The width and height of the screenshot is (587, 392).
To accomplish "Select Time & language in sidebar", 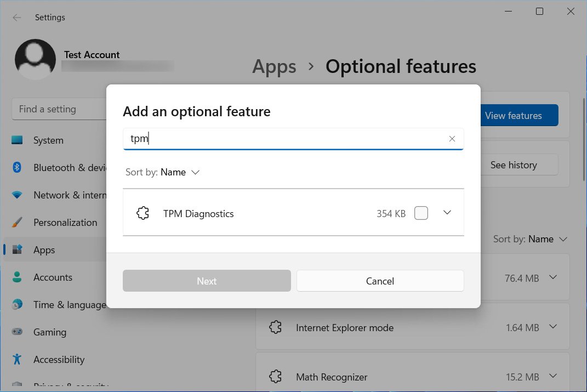I will point(69,305).
